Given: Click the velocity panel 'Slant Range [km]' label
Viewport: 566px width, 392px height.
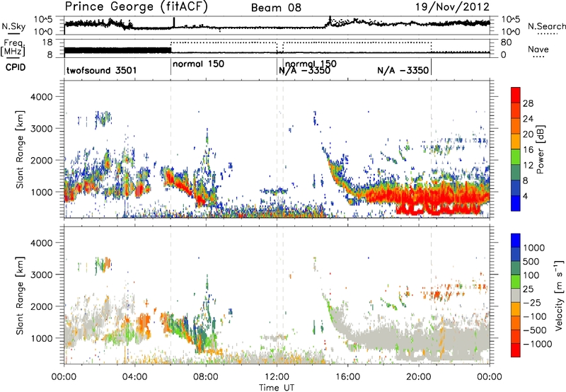Looking at the screenshot, I should pyautogui.click(x=20, y=296).
